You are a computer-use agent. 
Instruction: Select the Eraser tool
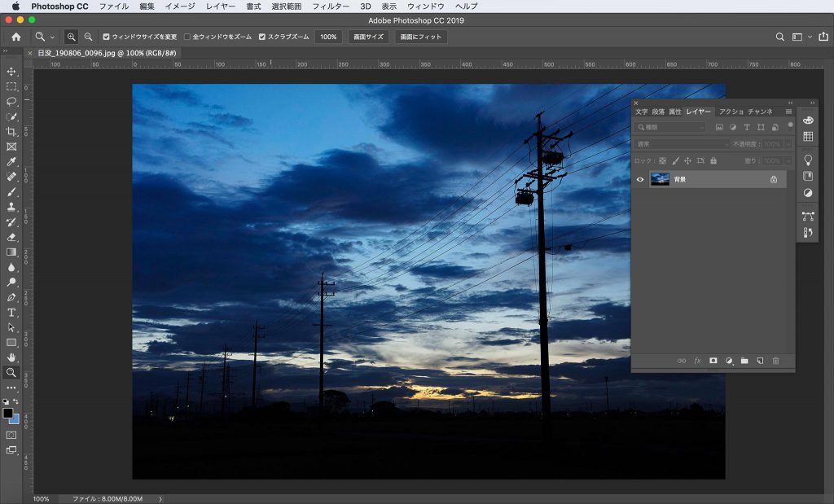coord(11,237)
